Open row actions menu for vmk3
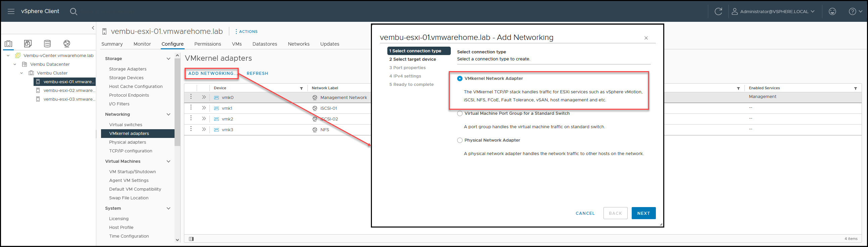 click(x=191, y=129)
